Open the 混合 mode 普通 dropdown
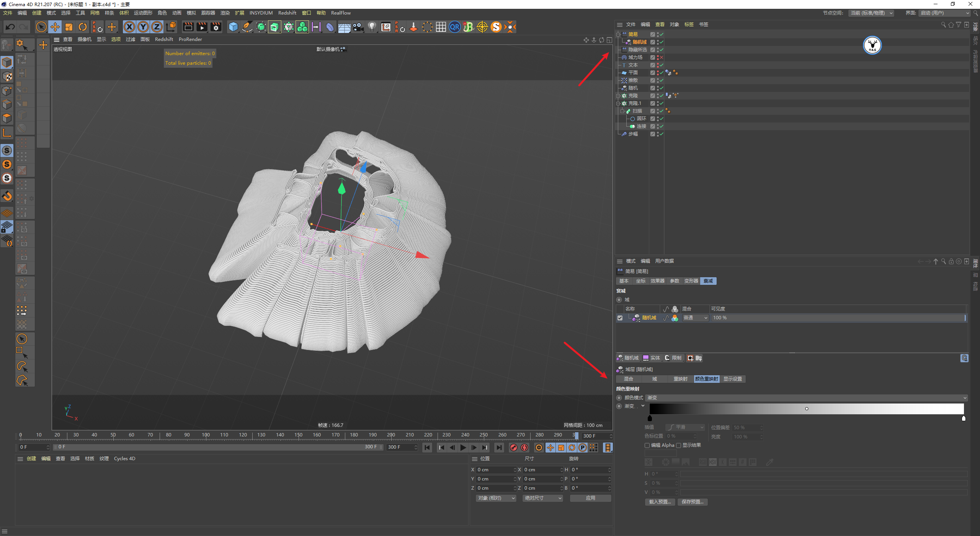The image size is (980, 536). [695, 318]
